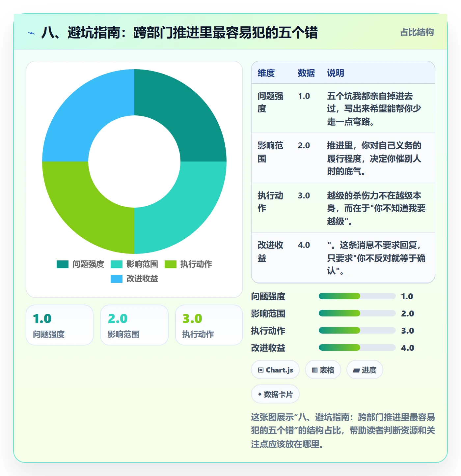Click the diamond icon in 数据卡片 chip
The height and width of the screenshot is (476, 461).
260,394
